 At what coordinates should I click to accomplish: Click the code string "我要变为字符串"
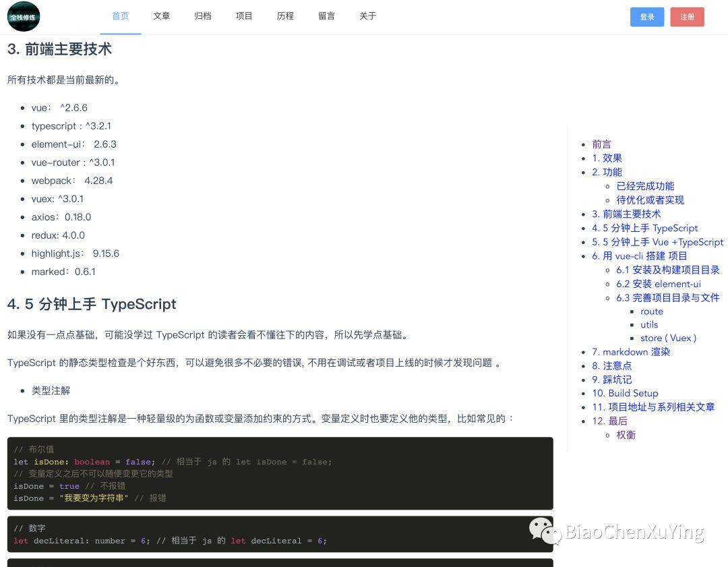point(94,498)
